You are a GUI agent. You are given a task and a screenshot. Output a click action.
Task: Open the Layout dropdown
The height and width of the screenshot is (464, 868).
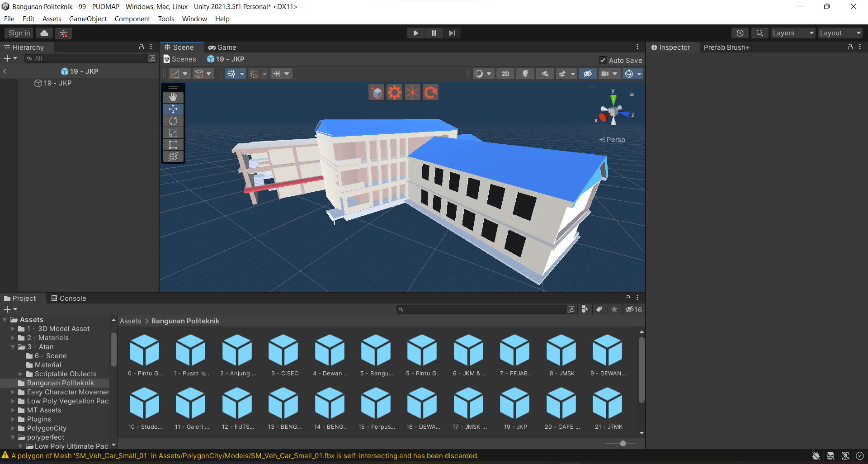[840, 33]
